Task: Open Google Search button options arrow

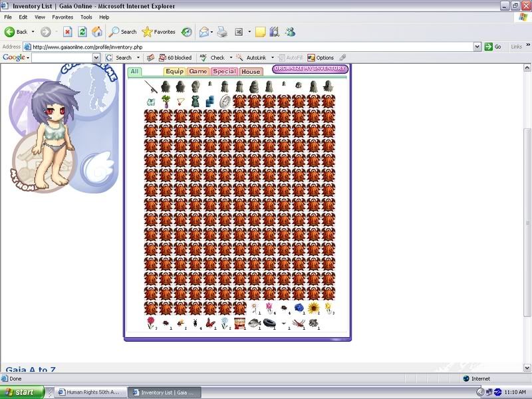Action: (x=138, y=58)
